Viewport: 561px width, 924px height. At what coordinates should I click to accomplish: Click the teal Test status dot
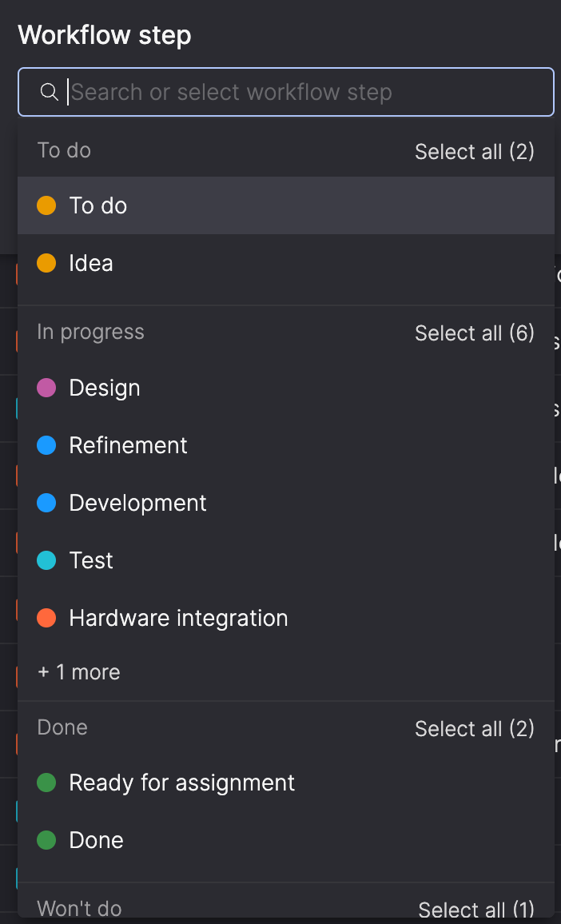point(46,560)
